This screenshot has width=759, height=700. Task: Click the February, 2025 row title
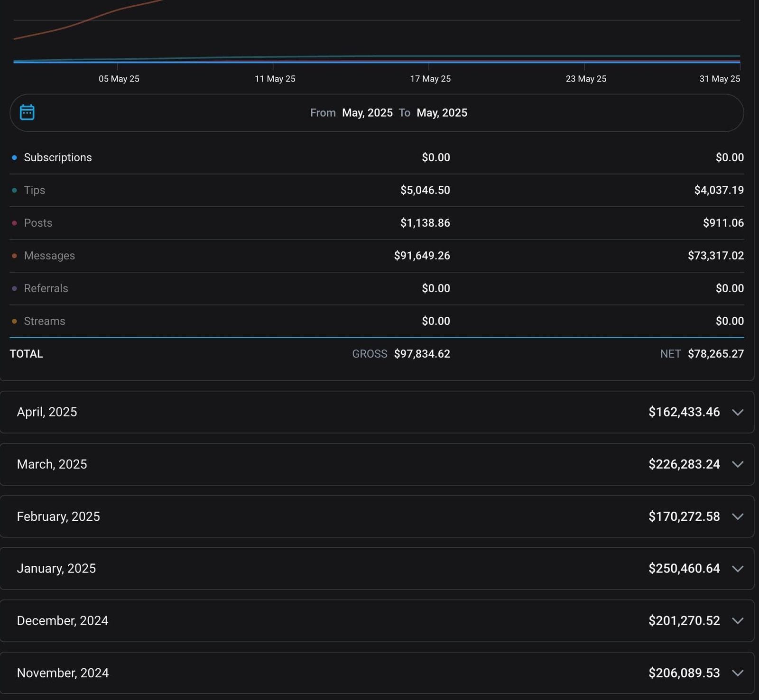pos(58,516)
